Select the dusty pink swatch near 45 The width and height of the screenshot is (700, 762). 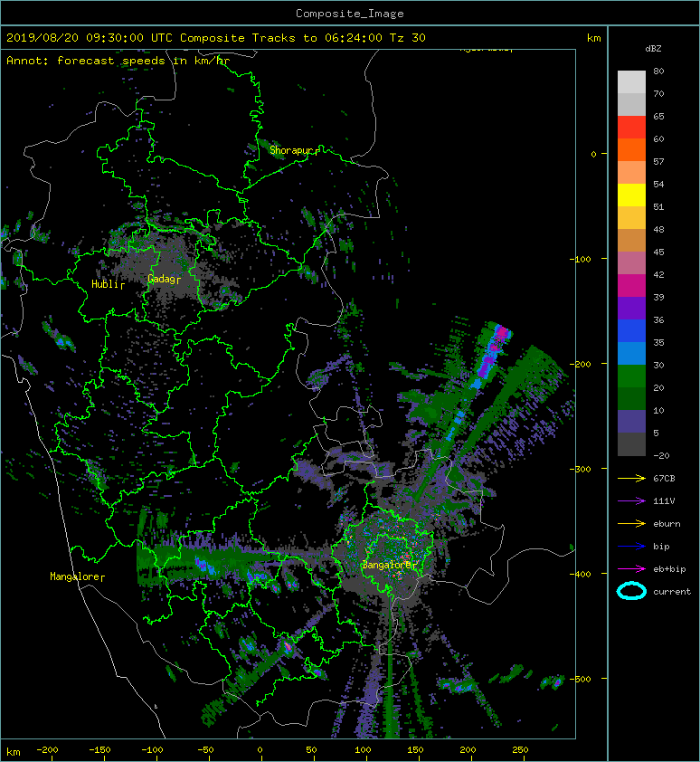[631, 263]
